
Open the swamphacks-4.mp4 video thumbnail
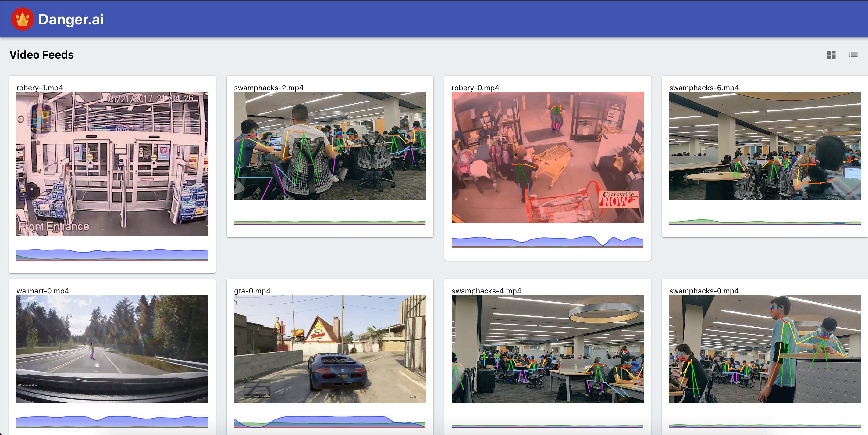[x=547, y=349]
